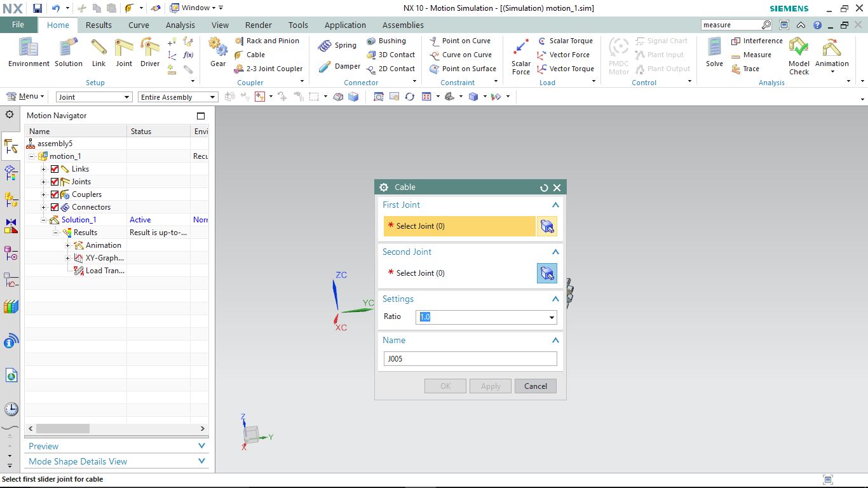Switch to the Render tab
This screenshot has height=488, width=868.
[x=259, y=25]
